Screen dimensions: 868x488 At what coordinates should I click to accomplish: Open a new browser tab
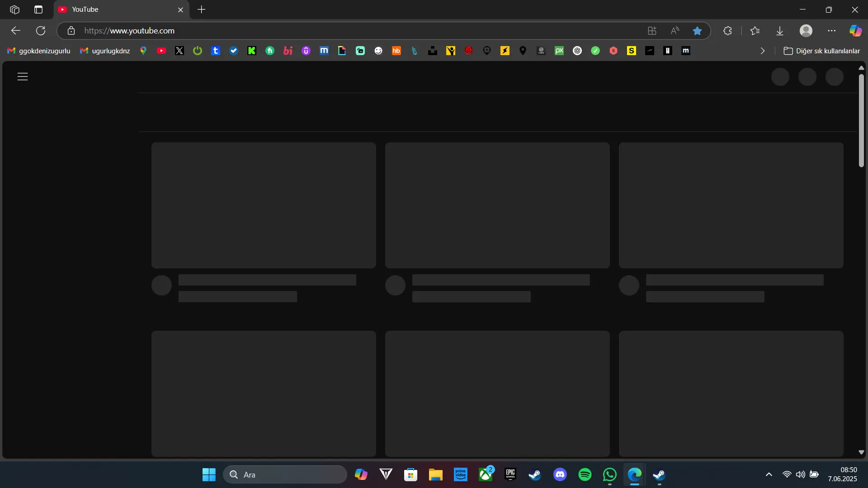202,9
